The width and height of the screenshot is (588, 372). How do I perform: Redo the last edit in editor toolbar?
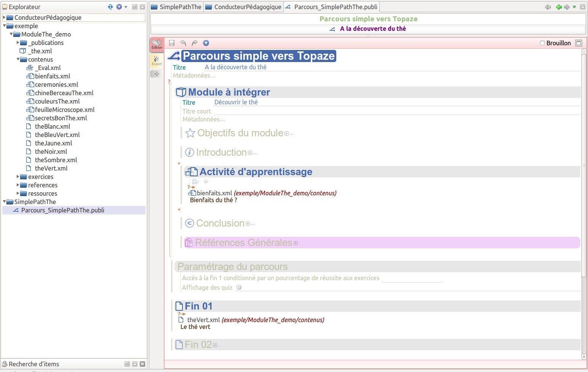click(x=195, y=43)
